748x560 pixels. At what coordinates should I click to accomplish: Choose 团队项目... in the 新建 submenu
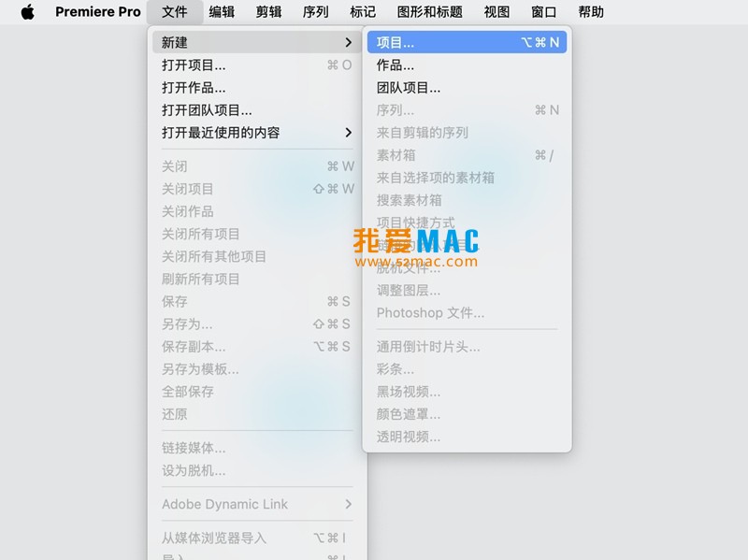[467, 87]
